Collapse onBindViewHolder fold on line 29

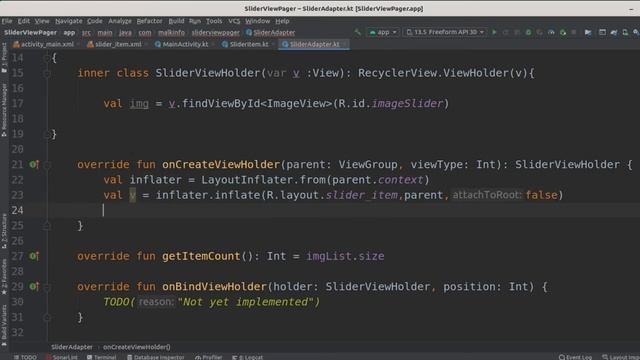click(47, 287)
